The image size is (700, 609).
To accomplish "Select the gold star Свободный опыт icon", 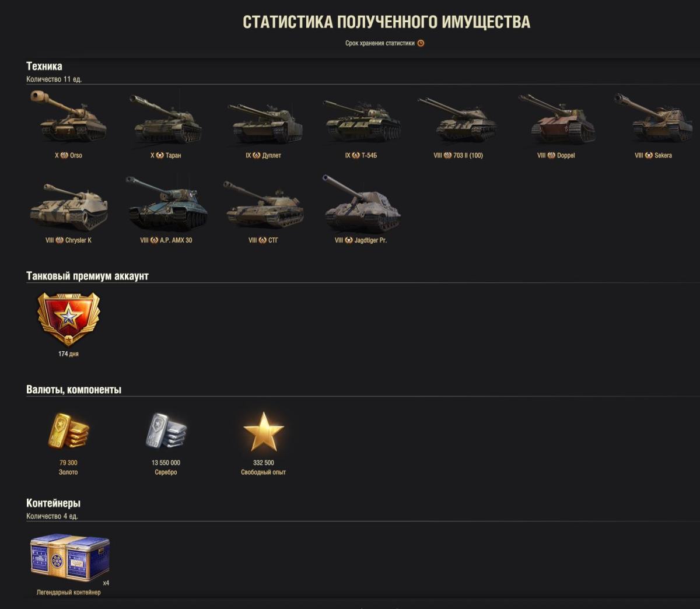I will [x=264, y=431].
